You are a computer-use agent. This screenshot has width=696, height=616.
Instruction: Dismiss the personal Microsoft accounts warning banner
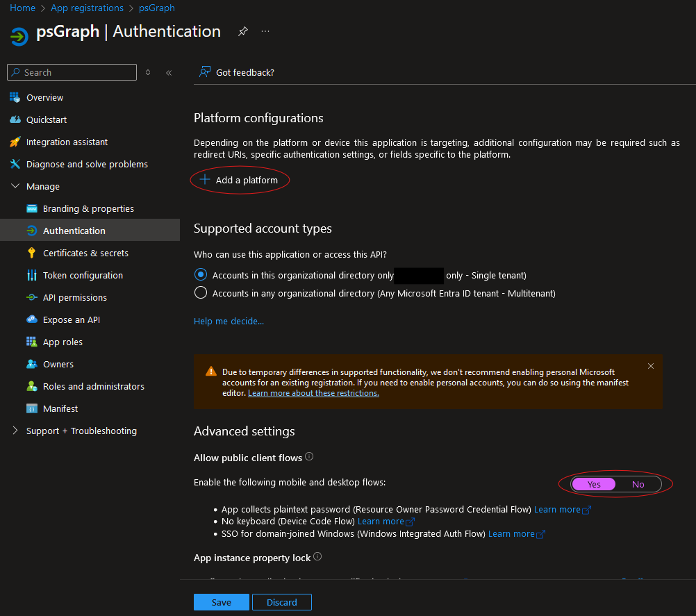click(651, 365)
